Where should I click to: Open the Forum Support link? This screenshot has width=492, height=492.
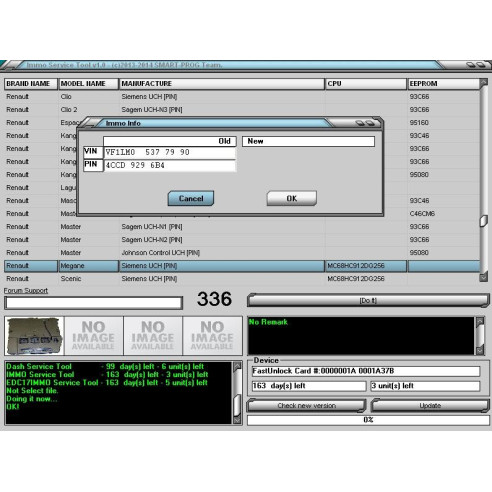coord(26,291)
